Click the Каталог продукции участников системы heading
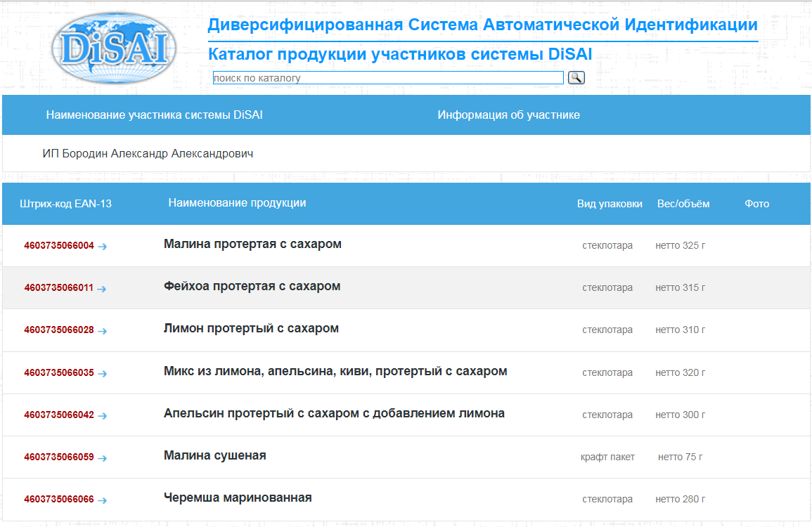This screenshot has width=812, height=527. [400, 55]
